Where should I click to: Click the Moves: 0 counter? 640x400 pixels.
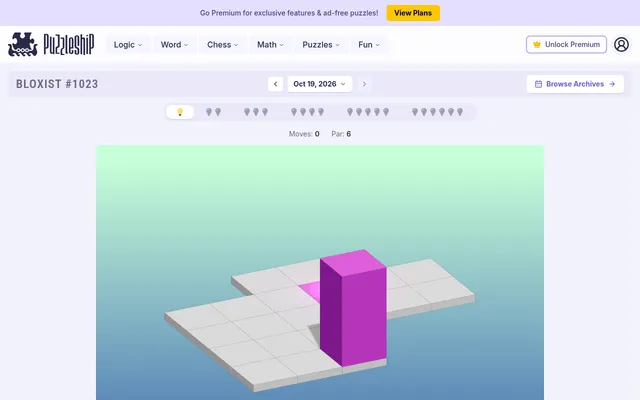pos(304,134)
